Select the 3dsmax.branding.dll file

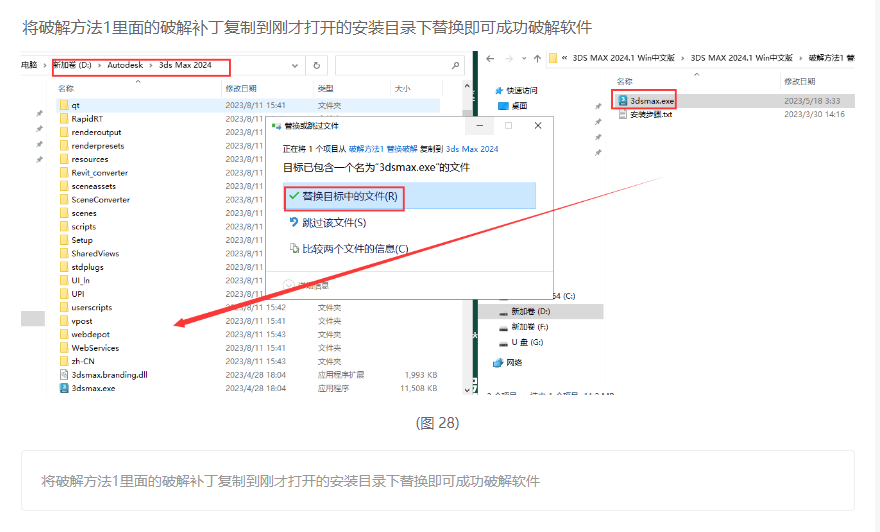click(x=109, y=374)
